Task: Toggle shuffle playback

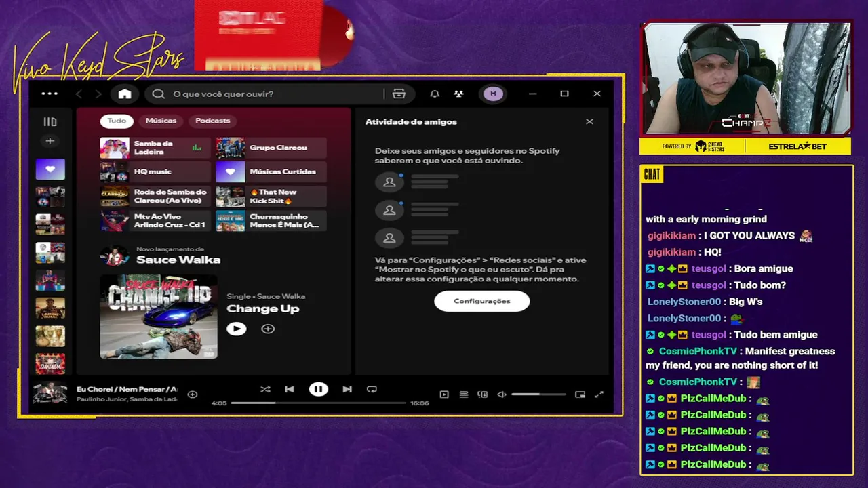Action: (265, 389)
